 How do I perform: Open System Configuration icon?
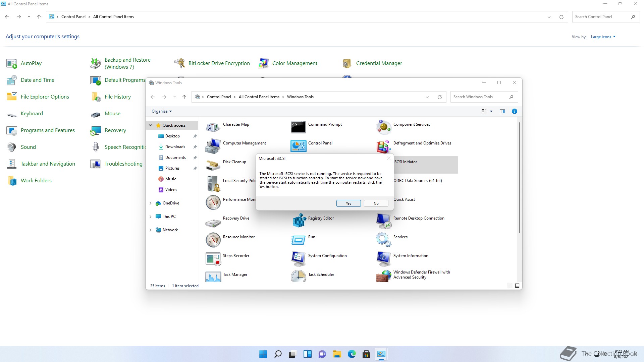(298, 259)
